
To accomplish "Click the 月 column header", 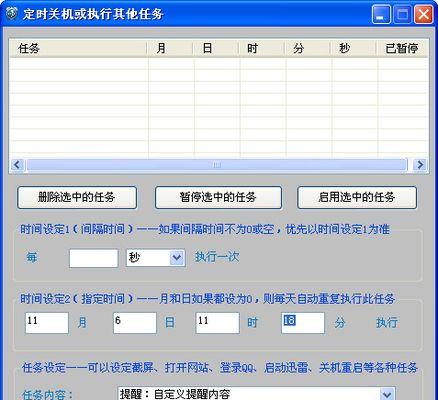I will coord(170,48).
